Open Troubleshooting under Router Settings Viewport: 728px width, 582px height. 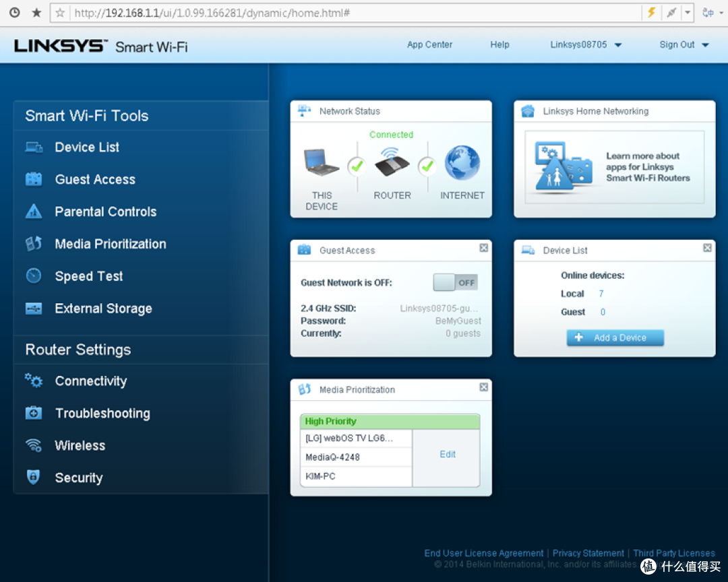[x=102, y=413]
